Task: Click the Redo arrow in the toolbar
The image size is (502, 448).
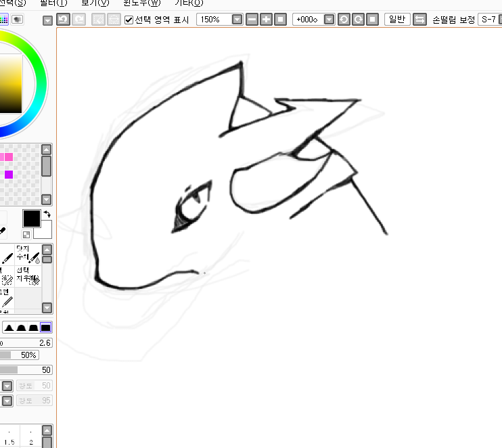Action: click(79, 20)
